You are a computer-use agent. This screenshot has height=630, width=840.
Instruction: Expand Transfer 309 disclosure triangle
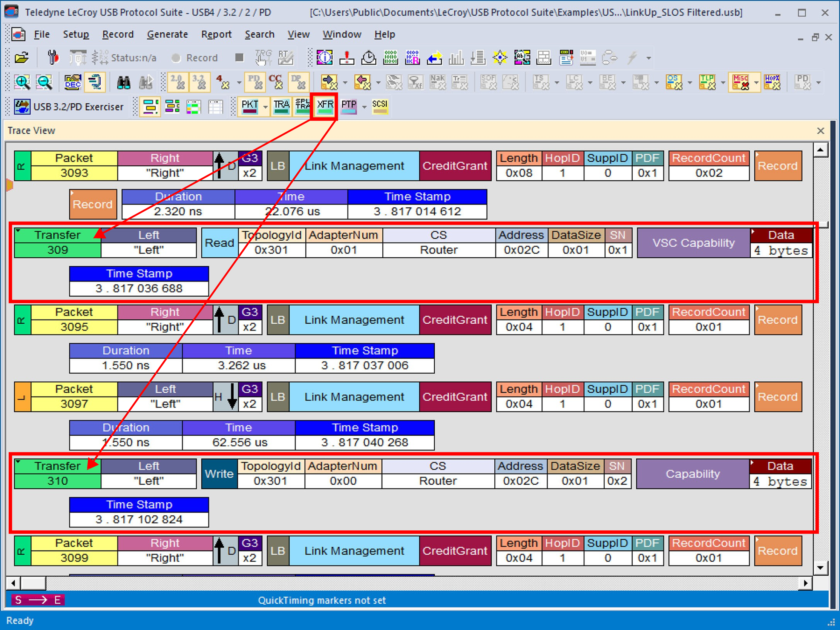18,231
